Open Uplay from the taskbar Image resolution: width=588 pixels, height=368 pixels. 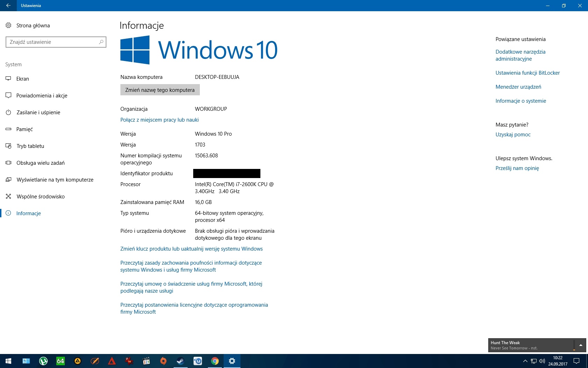[x=198, y=361]
